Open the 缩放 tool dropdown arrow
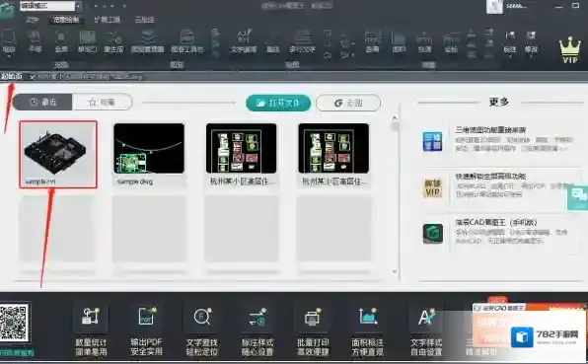Viewport: 588px width, 364px height. 9,56
